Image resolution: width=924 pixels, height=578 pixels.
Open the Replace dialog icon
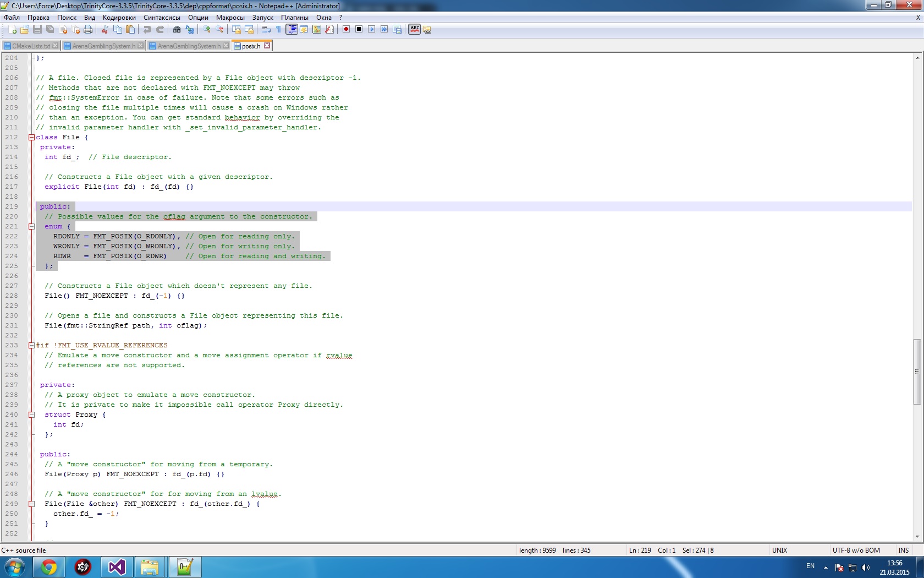pyautogui.click(x=189, y=30)
